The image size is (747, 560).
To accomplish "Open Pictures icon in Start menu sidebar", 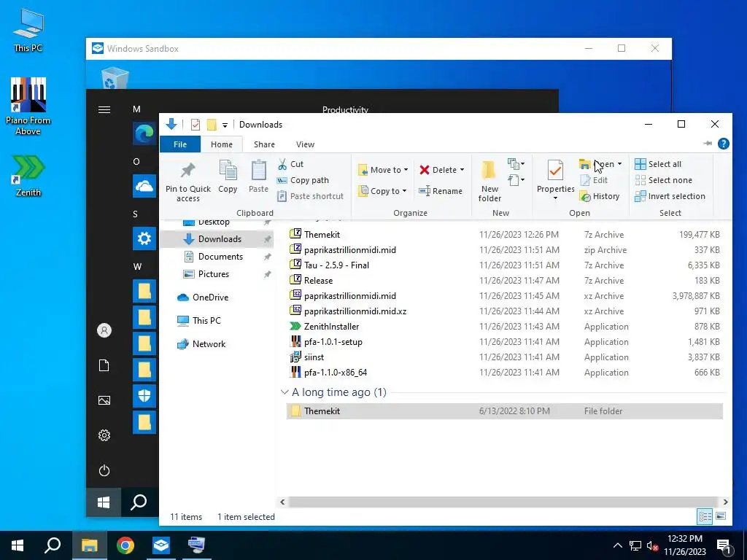I will [104, 400].
